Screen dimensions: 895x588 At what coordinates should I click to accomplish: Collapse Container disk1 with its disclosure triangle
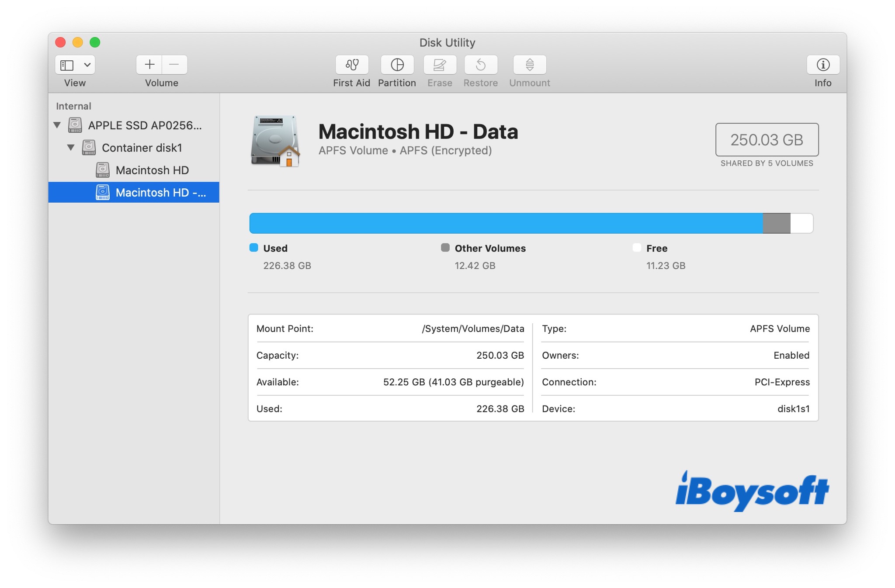70,148
